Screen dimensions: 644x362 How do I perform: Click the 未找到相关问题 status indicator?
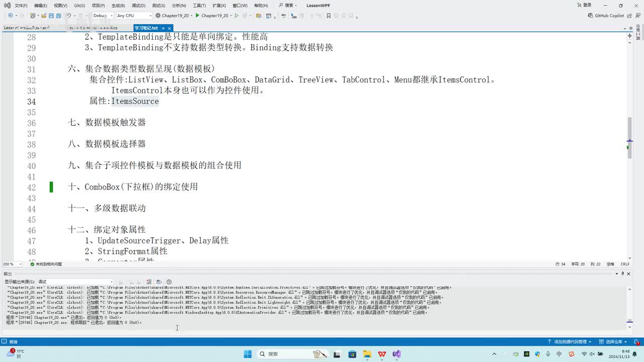46,264
